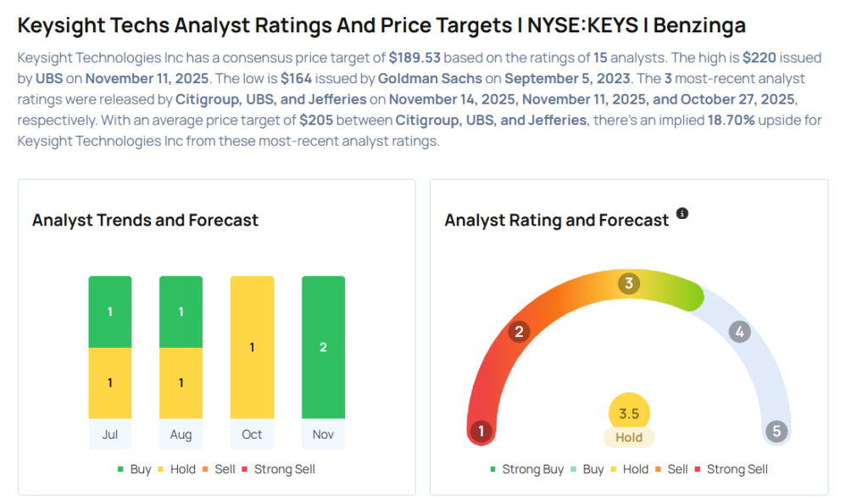Click the info icon beside Analyst Rating heading

(x=682, y=214)
